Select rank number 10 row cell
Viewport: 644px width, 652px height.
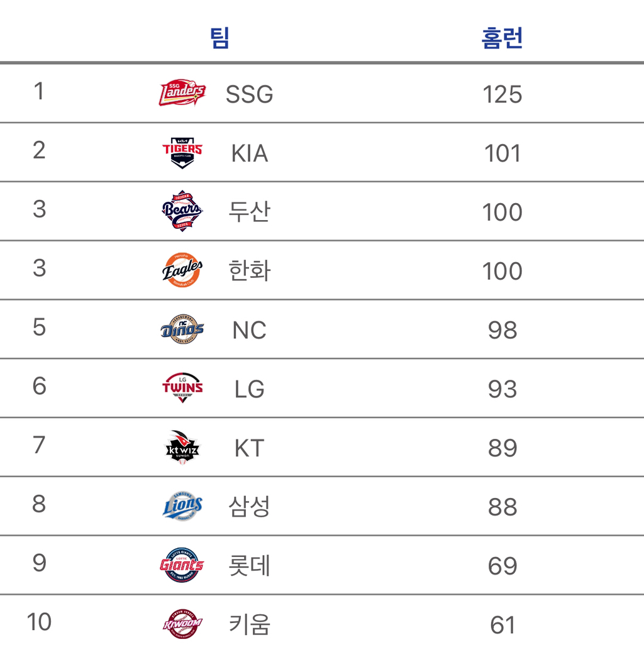(x=39, y=622)
